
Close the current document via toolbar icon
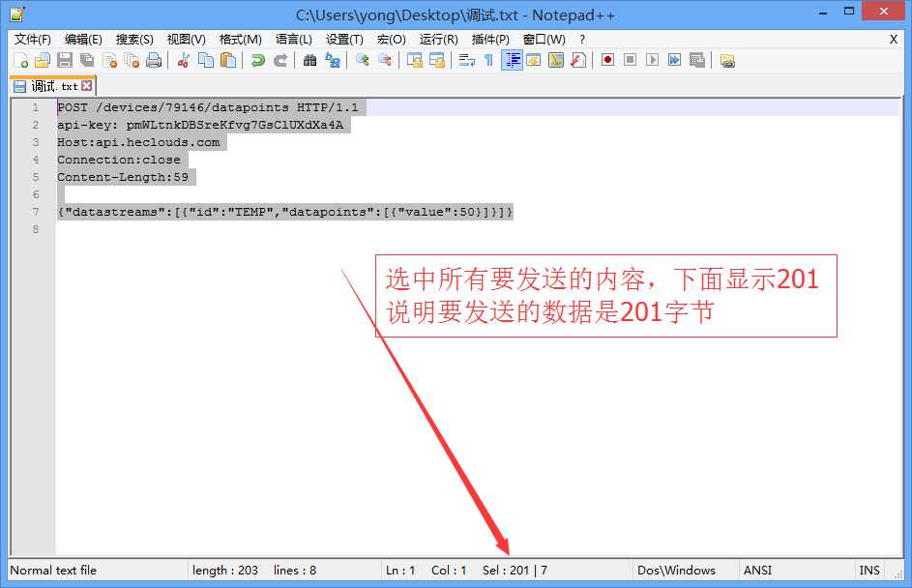pyautogui.click(x=109, y=61)
